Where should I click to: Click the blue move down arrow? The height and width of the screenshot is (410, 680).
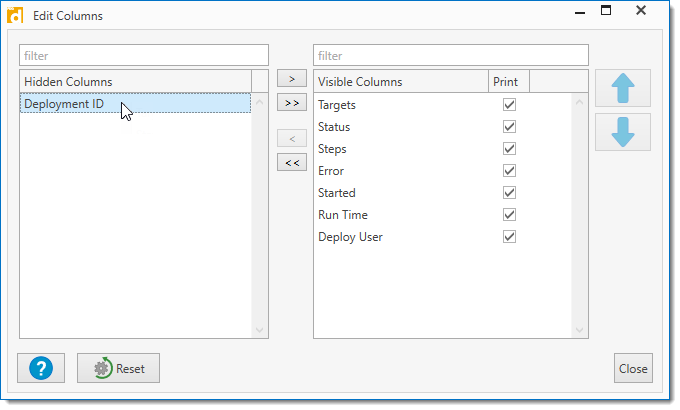[x=622, y=132]
